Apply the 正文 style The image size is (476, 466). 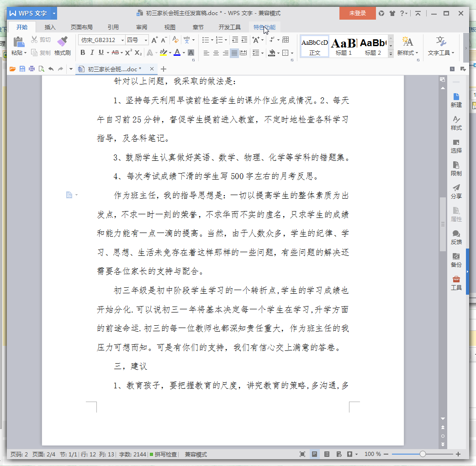tap(314, 46)
